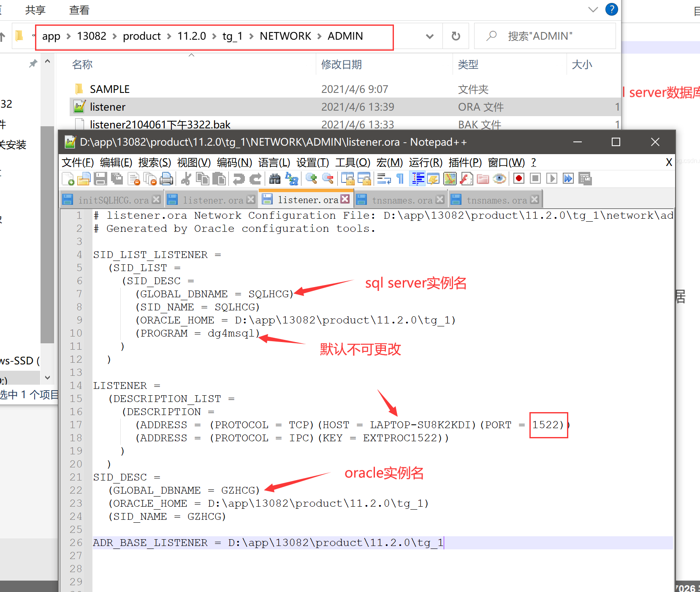Refresh the Explorer folder view
Screen dimensions: 700x592
coord(456,36)
